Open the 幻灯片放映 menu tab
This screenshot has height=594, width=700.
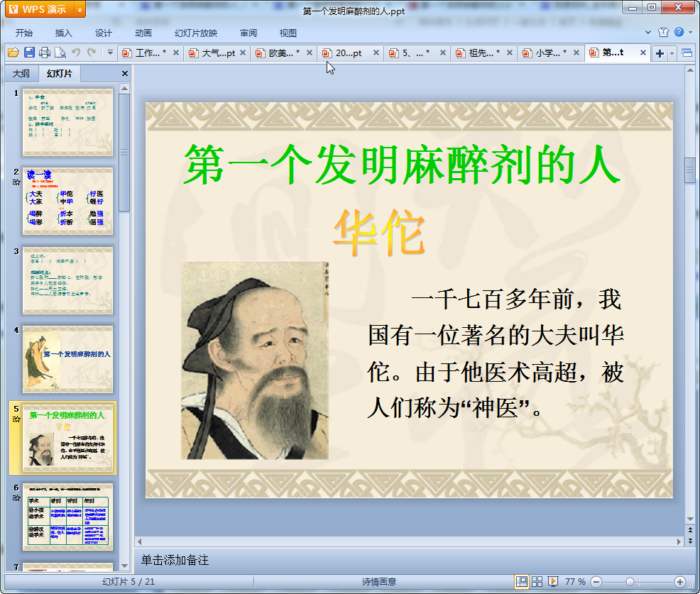[196, 33]
